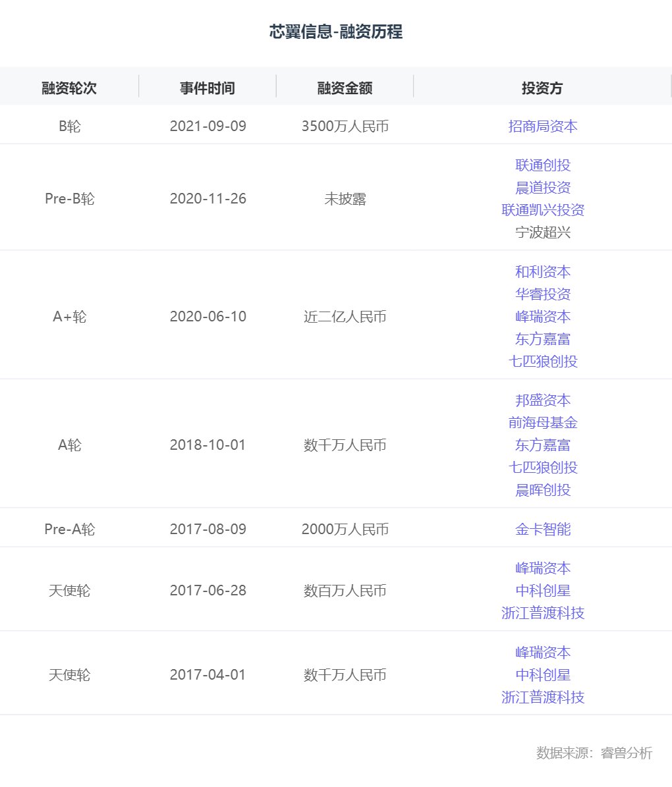Open the 邦盛资本 investor link

(542, 400)
